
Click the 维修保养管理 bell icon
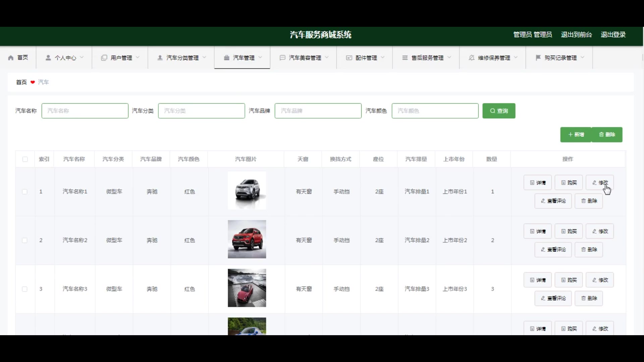(472, 58)
